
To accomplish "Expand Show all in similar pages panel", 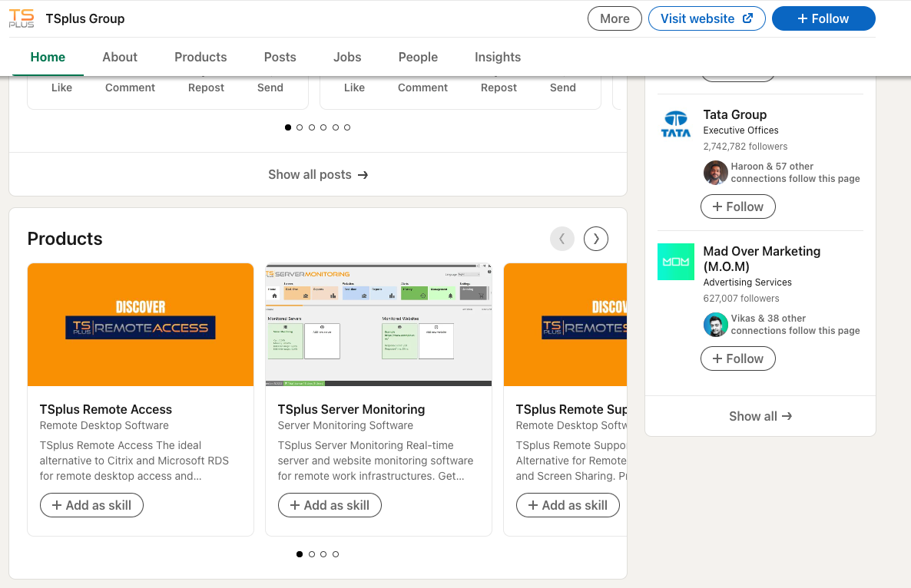I will [760, 416].
